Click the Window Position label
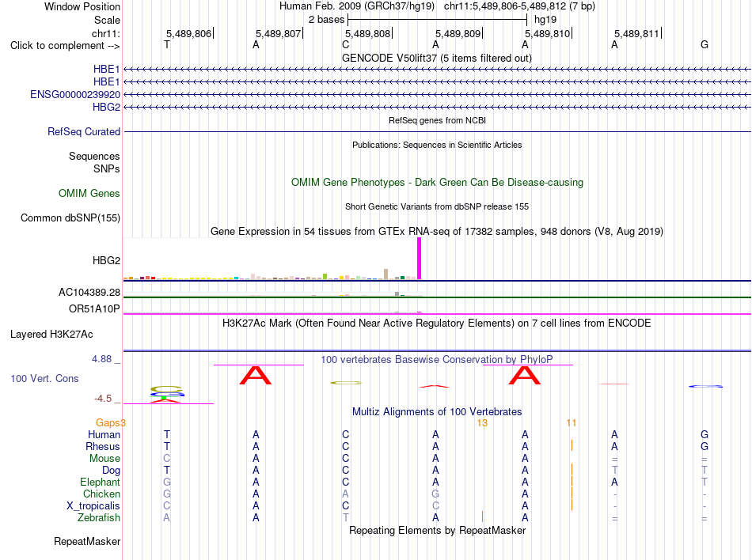 [82, 6]
